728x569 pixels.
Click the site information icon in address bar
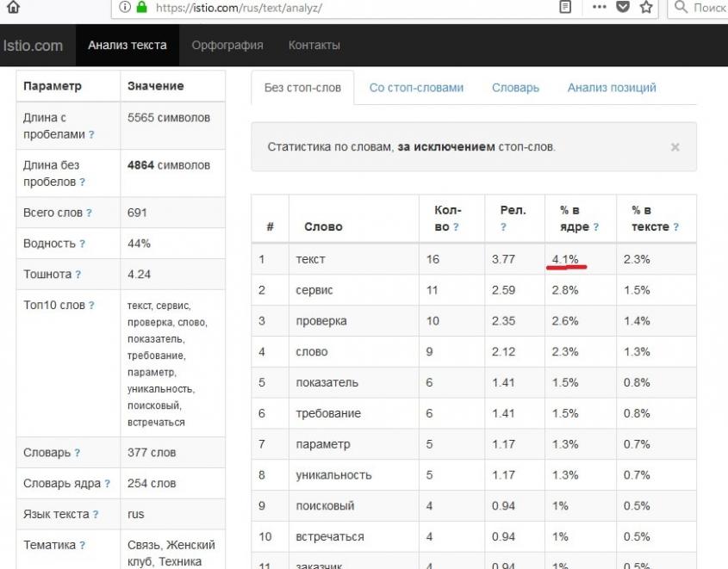(x=125, y=8)
